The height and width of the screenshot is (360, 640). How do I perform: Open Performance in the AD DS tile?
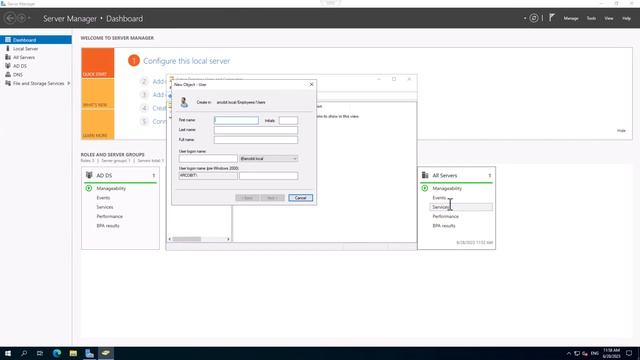click(109, 216)
